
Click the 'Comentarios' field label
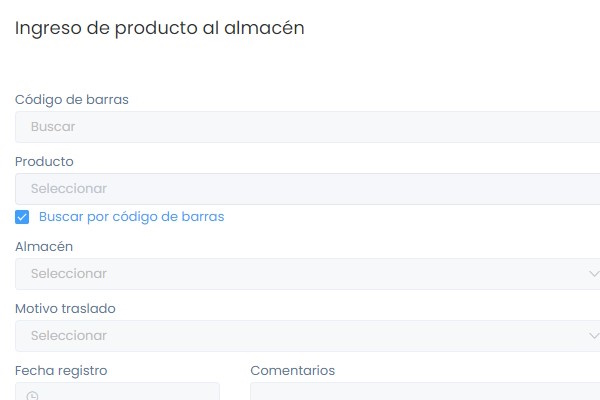292,370
